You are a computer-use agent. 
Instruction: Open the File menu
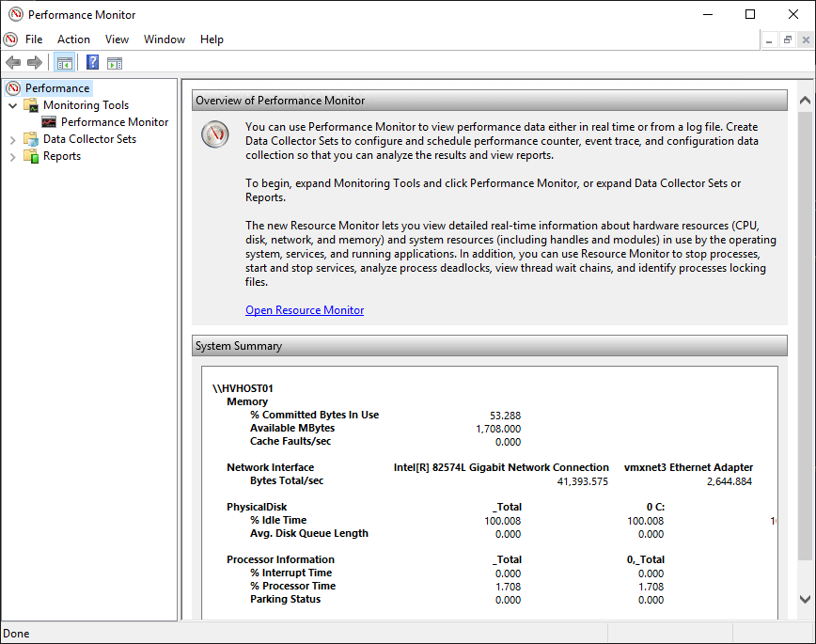pyautogui.click(x=34, y=39)
